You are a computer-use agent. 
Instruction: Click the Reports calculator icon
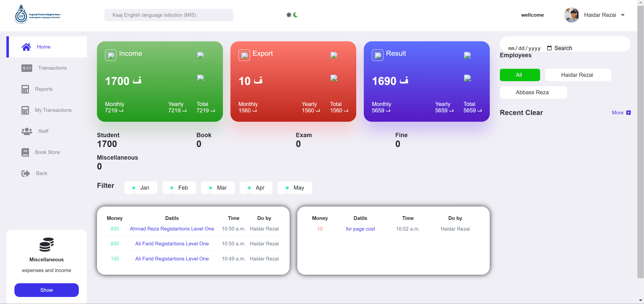(x=25, y=89)
